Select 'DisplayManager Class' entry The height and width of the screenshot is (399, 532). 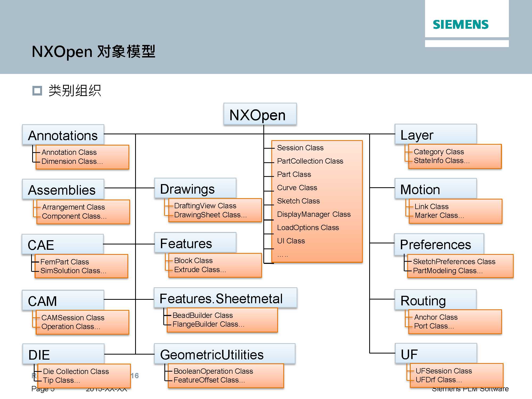[x=314, y=214]
